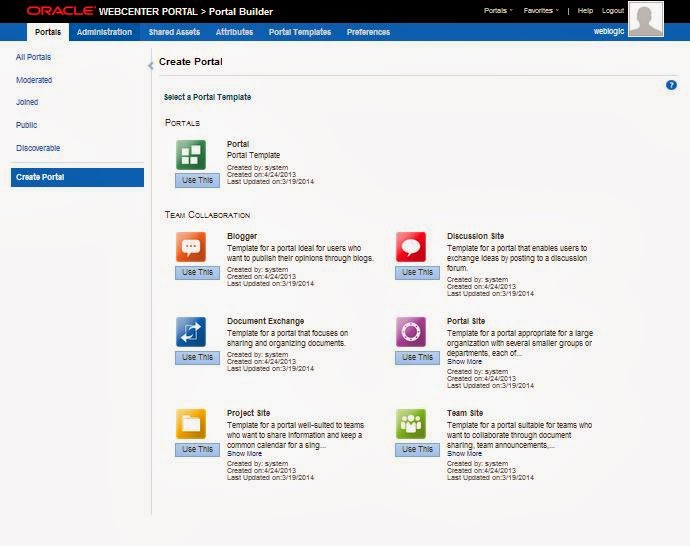Click the Document Exchange template title

click(265, 321)
